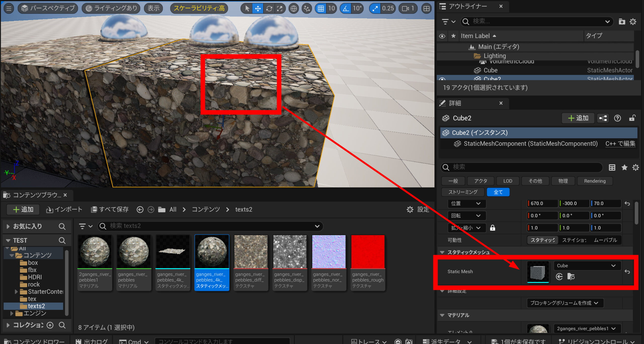Click the Blueprint/script add icon next to 追加

(603, 118)
